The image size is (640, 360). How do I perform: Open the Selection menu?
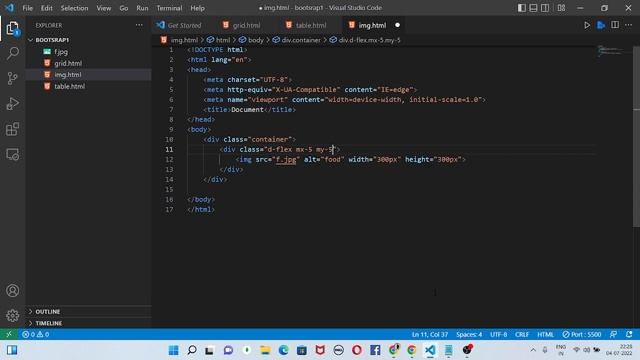pyautogui.click(x=74, y=8)
